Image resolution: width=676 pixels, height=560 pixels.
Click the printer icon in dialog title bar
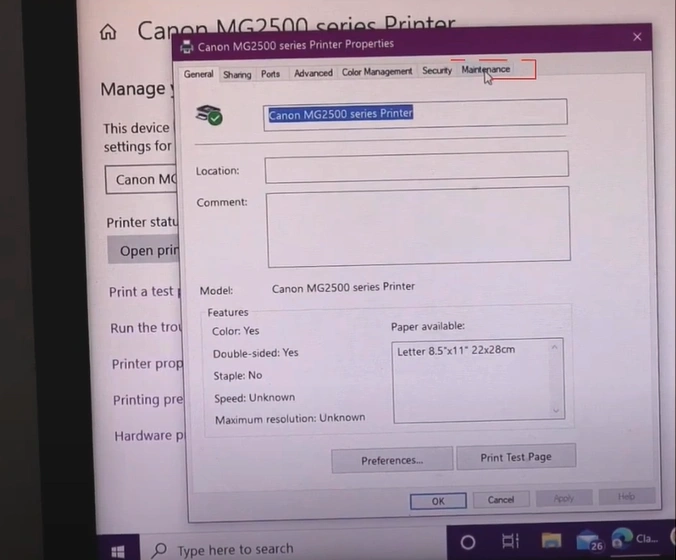(186, 46)
